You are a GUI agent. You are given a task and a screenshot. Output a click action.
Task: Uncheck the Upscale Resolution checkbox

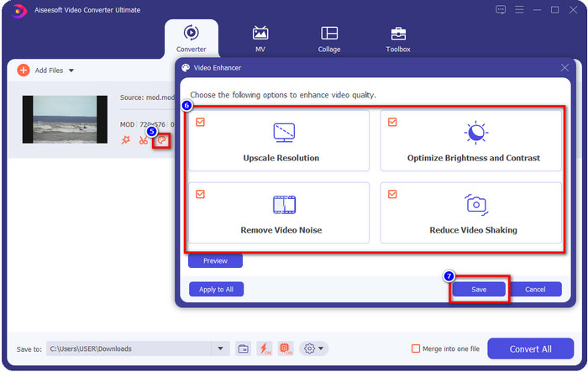point(200,123)
